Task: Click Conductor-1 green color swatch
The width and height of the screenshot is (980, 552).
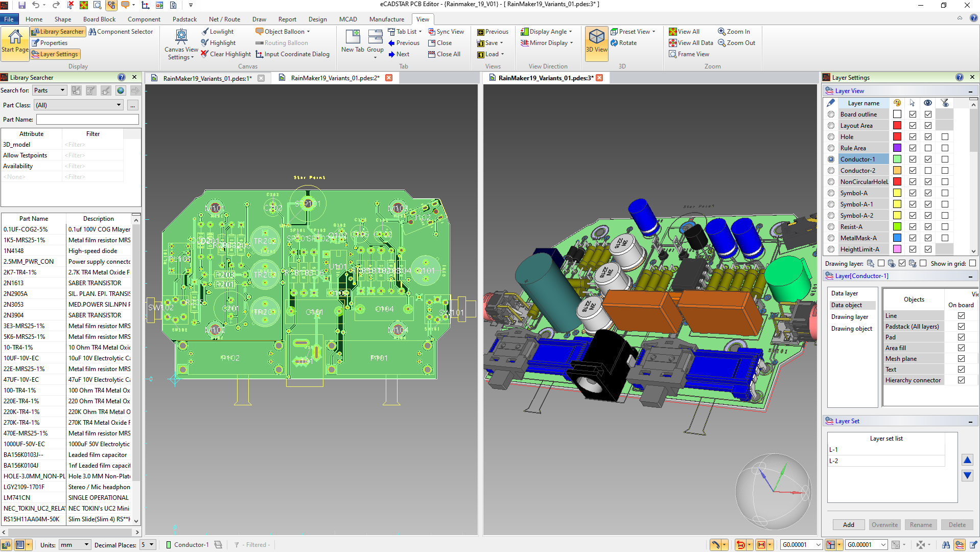Action: [897, 159]
